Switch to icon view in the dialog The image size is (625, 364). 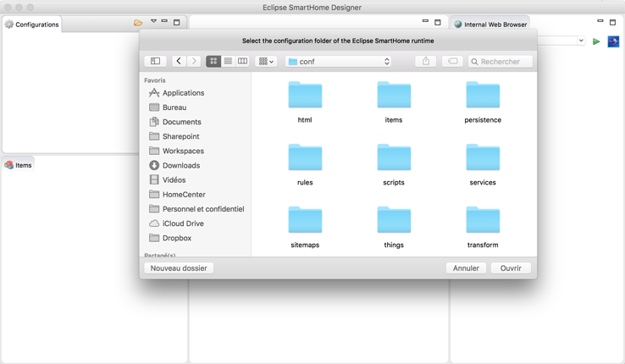(x=213, y=61)
